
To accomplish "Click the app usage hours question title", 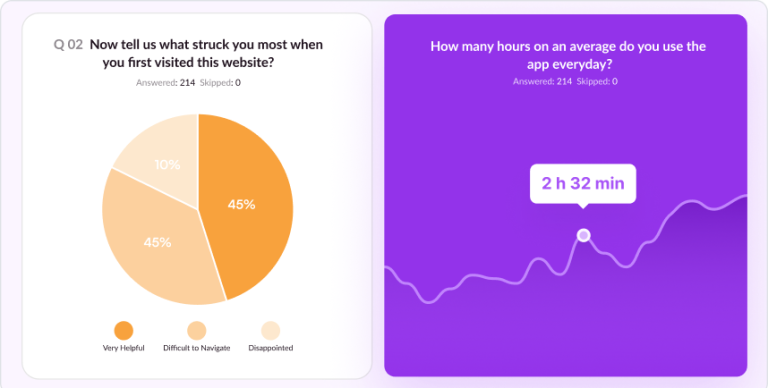I will pos(568,55).
